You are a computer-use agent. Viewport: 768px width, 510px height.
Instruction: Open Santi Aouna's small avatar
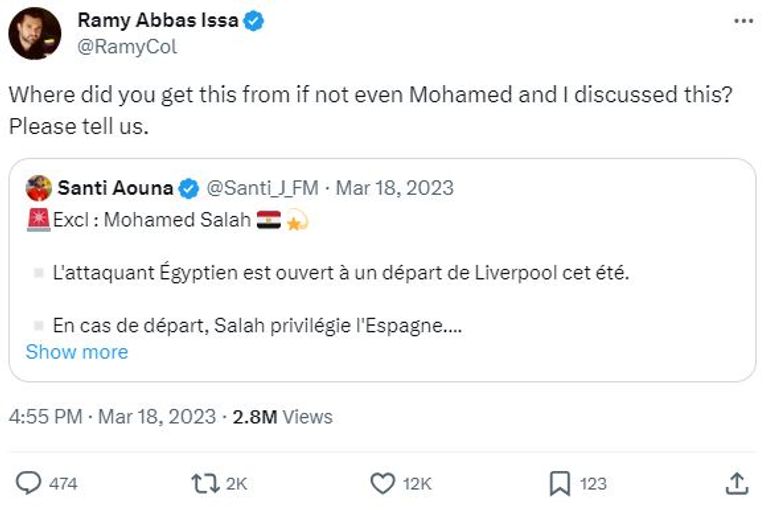(x=38, y=188)
